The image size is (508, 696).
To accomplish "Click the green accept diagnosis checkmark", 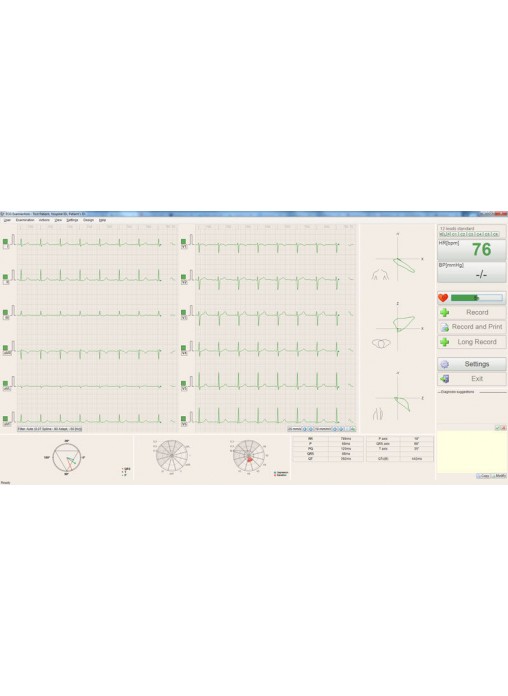I will (x=498, y=428).
